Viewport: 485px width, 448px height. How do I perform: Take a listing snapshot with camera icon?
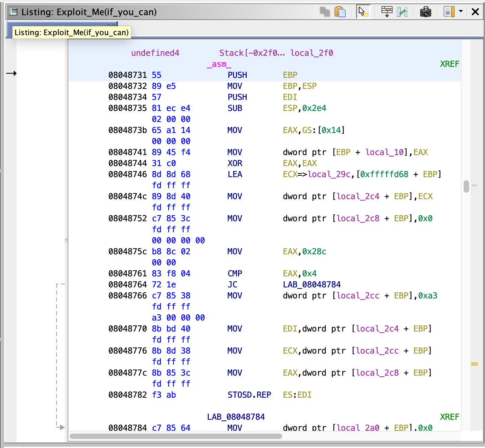[x=425, y=12]
